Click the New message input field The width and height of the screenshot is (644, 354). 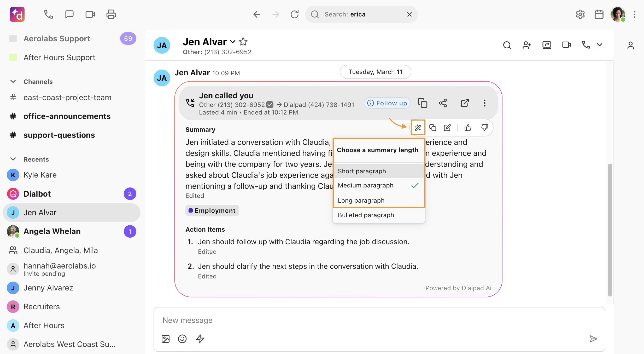tap(379, 320)
